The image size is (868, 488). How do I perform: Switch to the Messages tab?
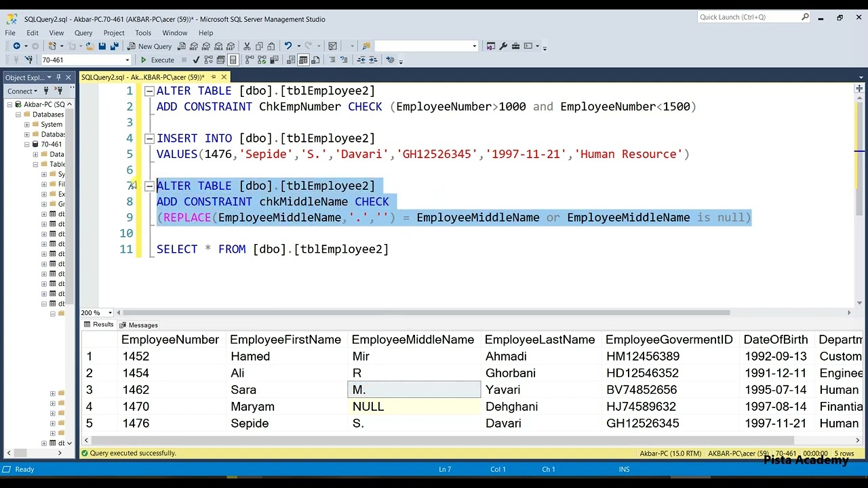(x=138, y=325)
